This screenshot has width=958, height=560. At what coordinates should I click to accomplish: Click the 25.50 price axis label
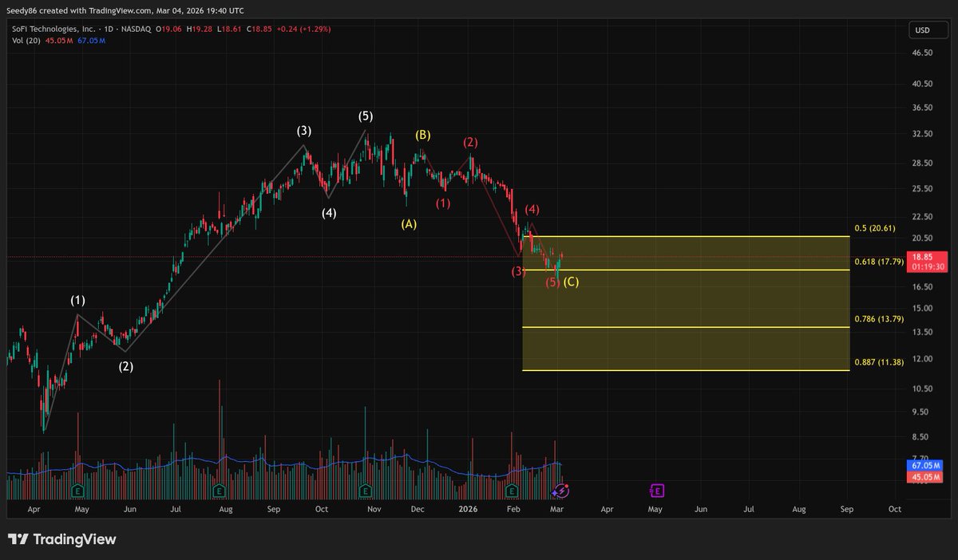coord(922,189)
